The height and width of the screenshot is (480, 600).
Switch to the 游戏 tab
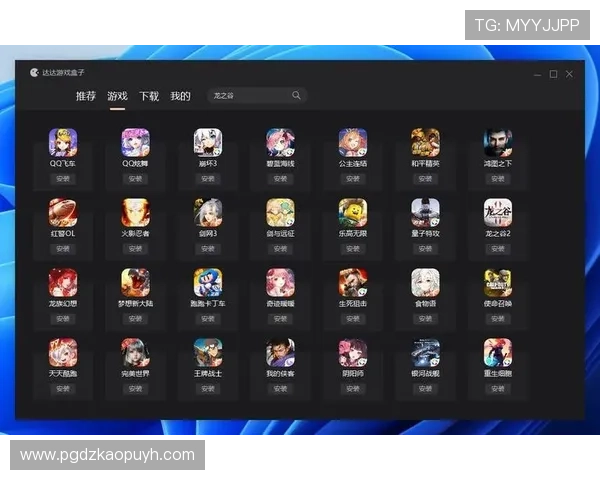117,96
